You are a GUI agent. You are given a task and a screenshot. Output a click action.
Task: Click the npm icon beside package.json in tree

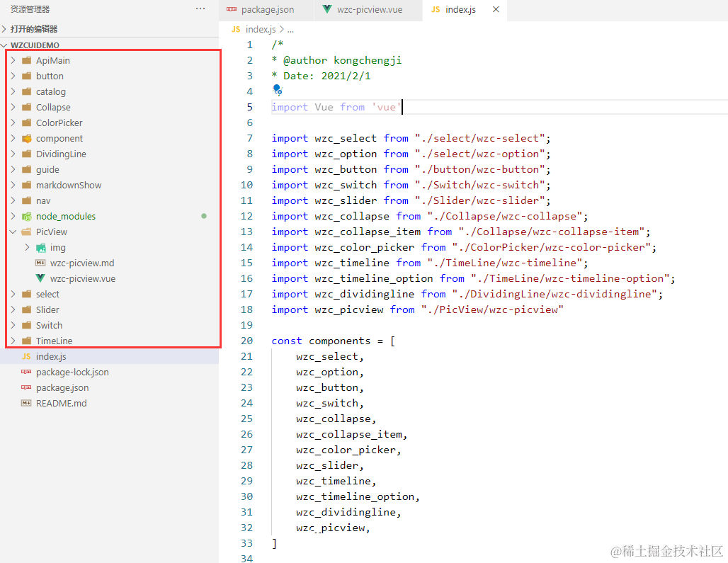click(x=26, y=387)
